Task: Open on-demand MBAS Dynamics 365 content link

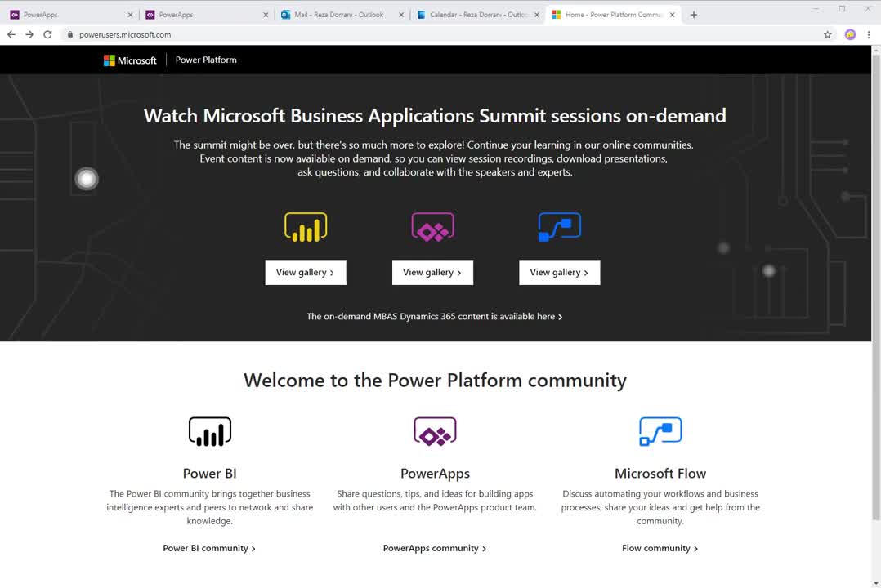Action: [434, 317]
